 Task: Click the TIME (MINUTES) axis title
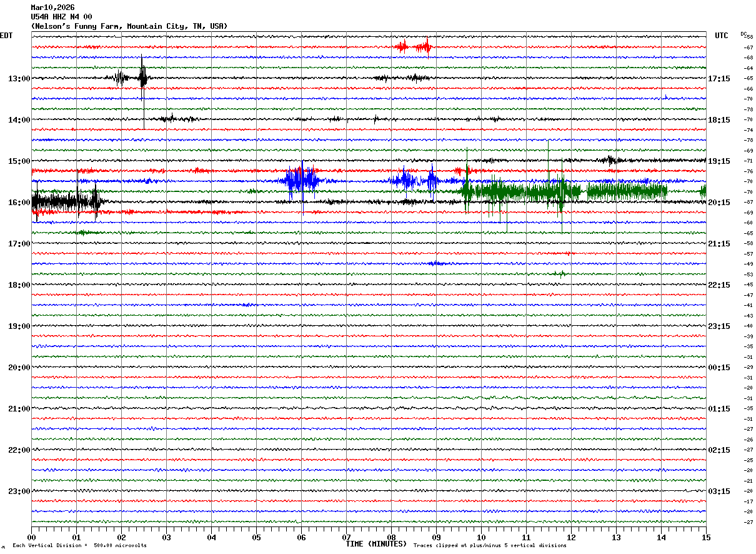(376, 544)
